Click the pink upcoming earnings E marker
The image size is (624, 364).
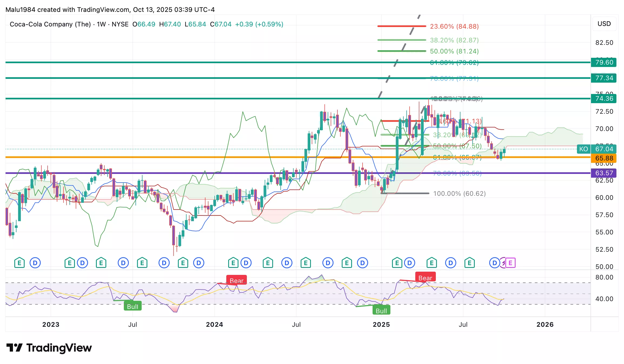[510, 263]
